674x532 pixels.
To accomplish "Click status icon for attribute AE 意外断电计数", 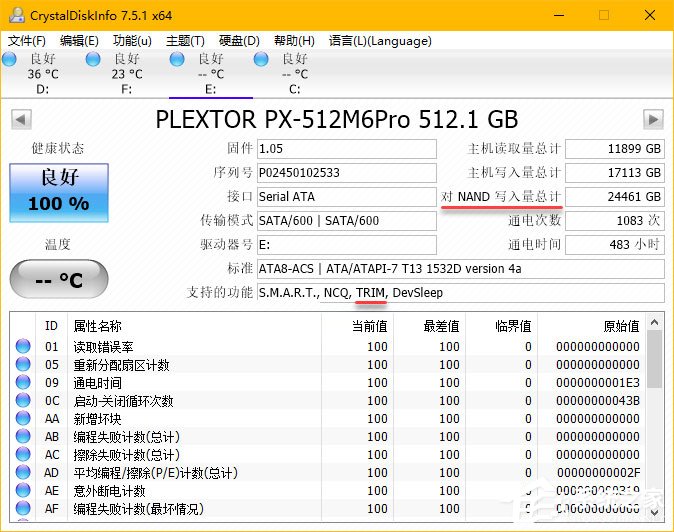I will tap(23, 490).
